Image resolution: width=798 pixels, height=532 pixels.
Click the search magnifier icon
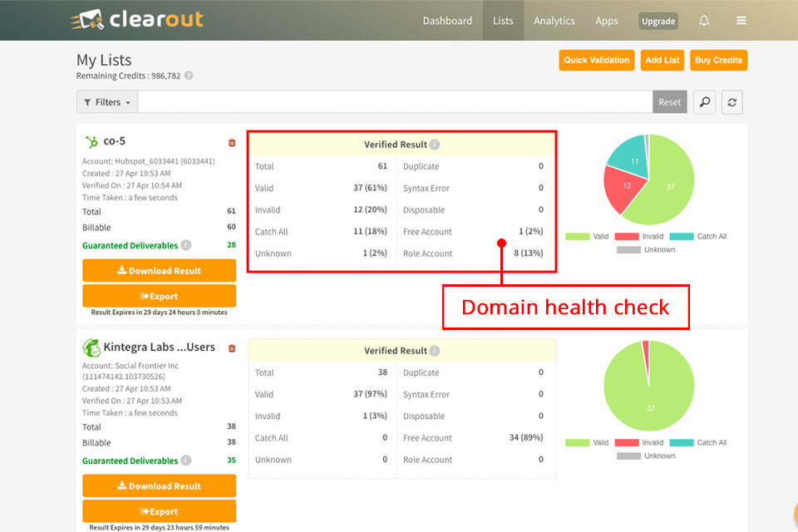click(704, 102)
